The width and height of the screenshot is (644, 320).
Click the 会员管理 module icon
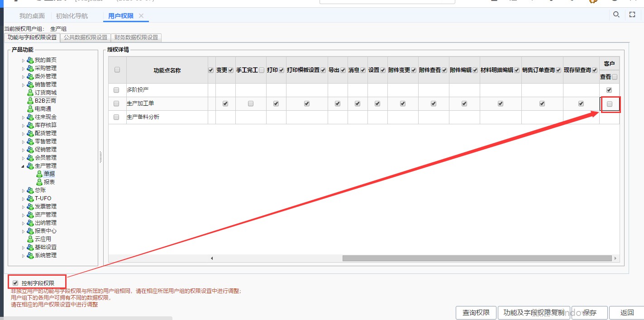pyautogui.click(x=30, y=158)
